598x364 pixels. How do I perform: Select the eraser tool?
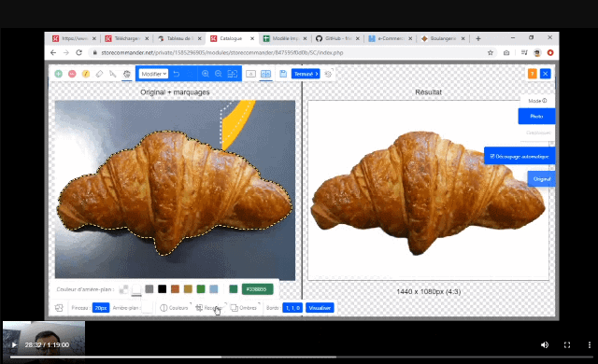click(x=100, y=74)
